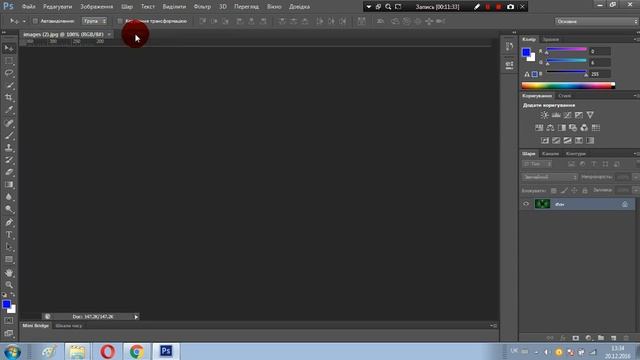Toggle Auto-Select checkbox in options bar
The height and width of the screenshot is (360, 640).
pyautogui.click(x=35, y=21)
